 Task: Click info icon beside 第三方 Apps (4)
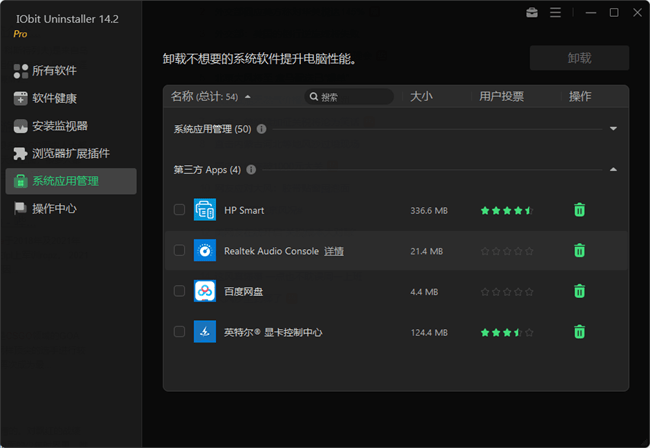pos(251,170)
